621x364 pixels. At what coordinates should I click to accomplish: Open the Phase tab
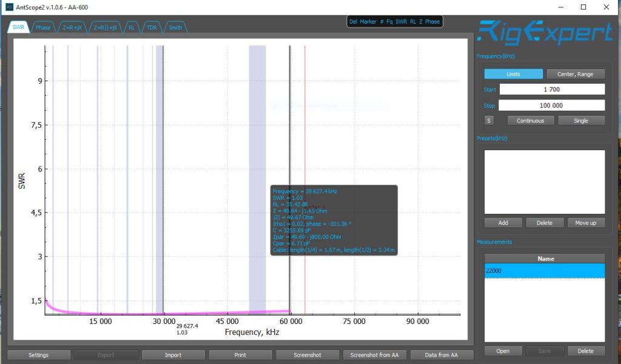pyautogui.click(x=43, y=27)
